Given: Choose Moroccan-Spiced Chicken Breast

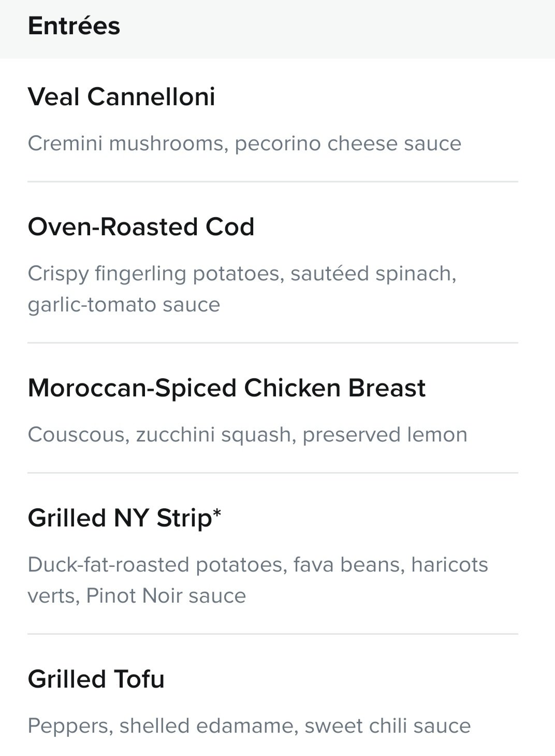Looking at the screenshot, I should point(273,408).
